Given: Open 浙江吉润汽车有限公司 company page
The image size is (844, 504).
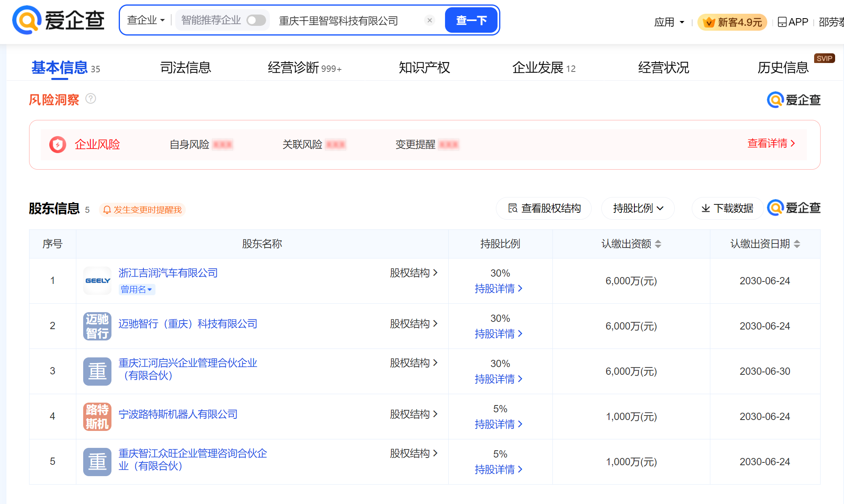Looking at the screenshot, I should (x=168, y=273).
